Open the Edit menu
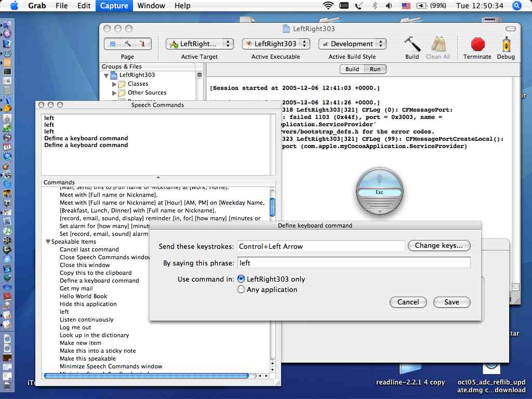Image resolution: width=532 pixels, height=399 pixels. point(84,5)
